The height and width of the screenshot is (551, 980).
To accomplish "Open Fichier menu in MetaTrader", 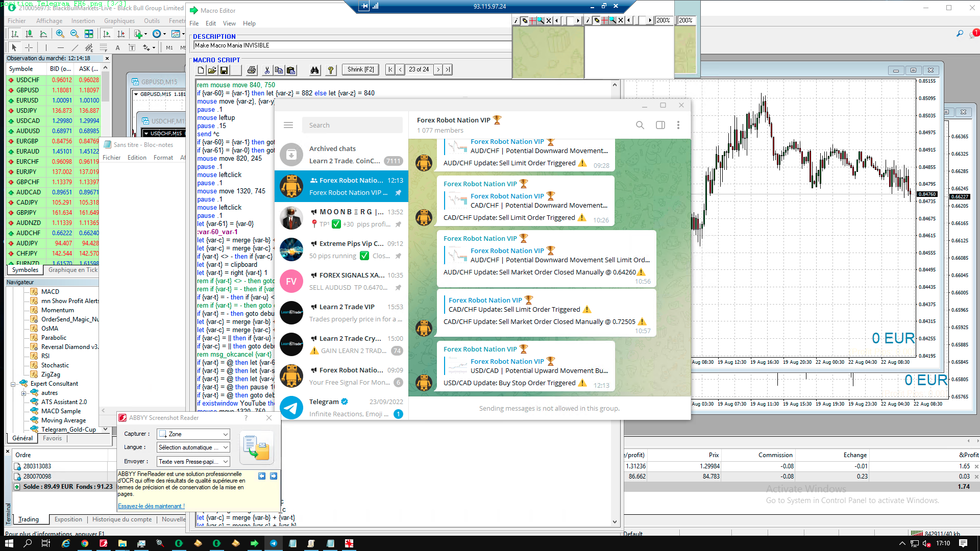I will 17,21.
